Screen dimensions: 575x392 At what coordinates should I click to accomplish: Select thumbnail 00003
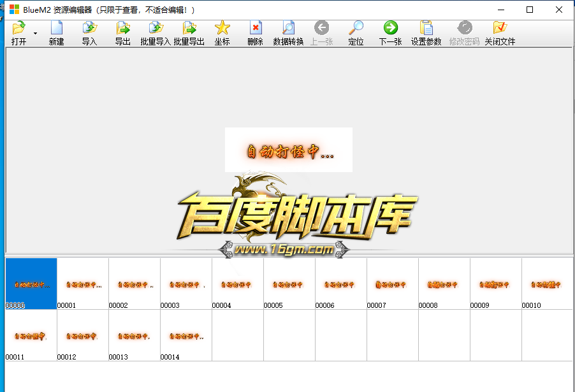click(186, 284)
